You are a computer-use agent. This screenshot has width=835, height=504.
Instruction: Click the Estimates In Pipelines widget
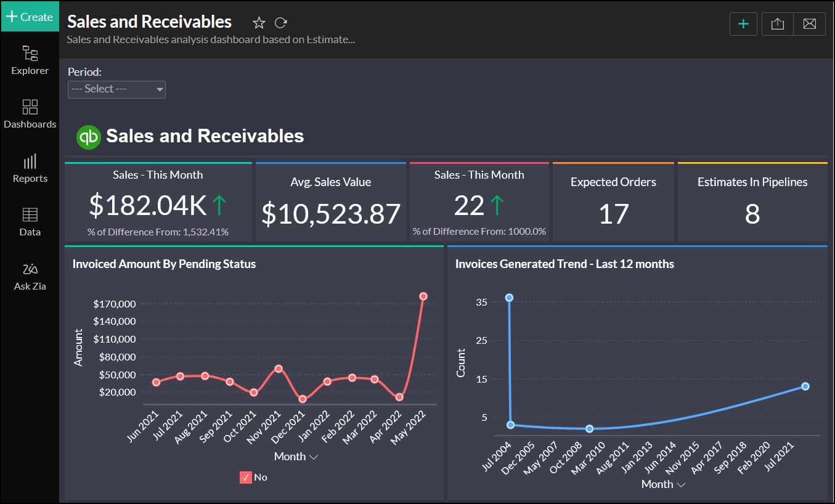[x=752, y=203]
